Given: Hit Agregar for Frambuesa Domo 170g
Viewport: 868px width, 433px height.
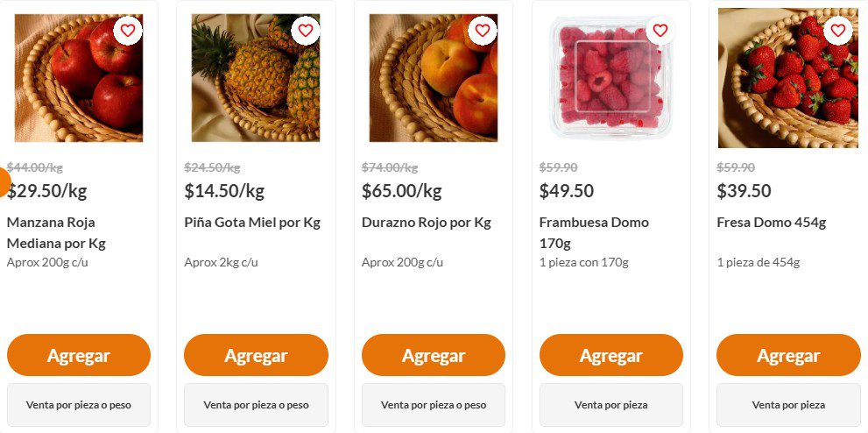Looking at the screenshot, I should [x=611, y=355].
